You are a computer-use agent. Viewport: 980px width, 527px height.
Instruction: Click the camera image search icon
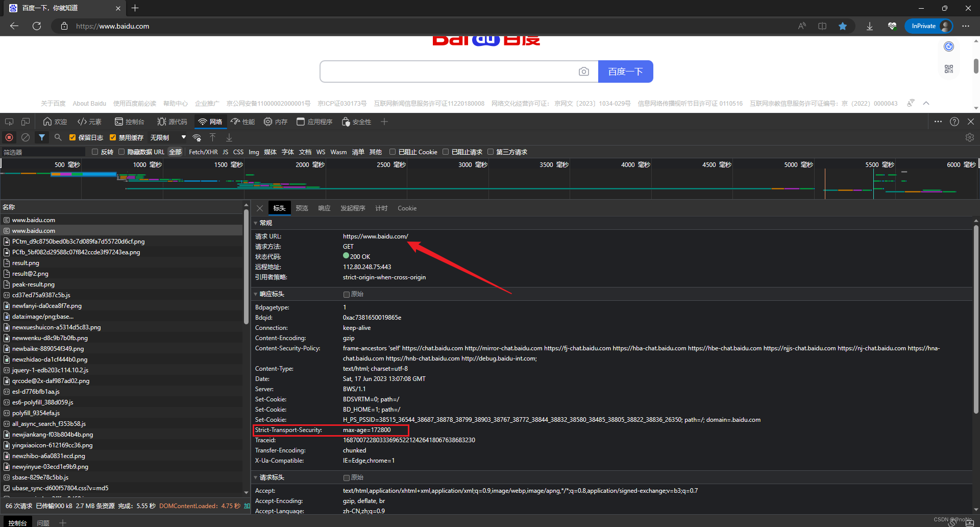pyautogui.click(x=584, y=71)
